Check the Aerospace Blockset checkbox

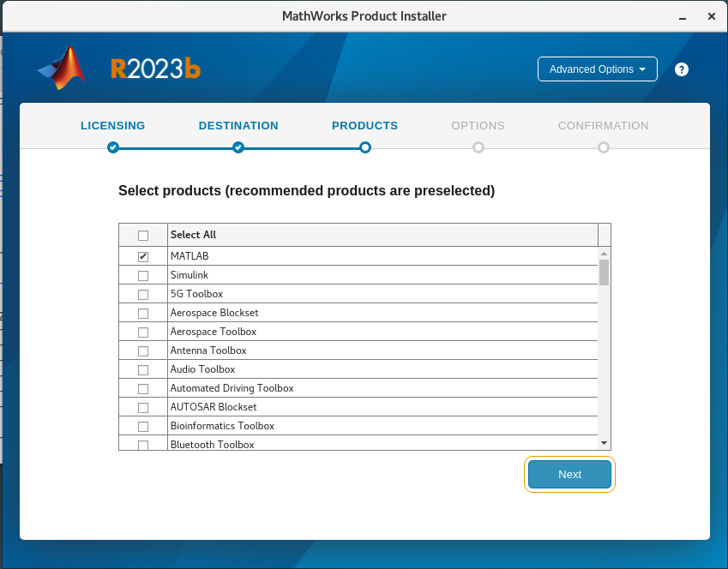[x=143, y=314]
